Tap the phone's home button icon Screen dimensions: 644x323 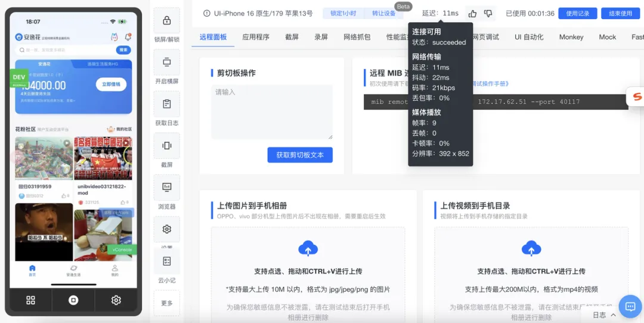pyautogui.click(x=73, y=300)
